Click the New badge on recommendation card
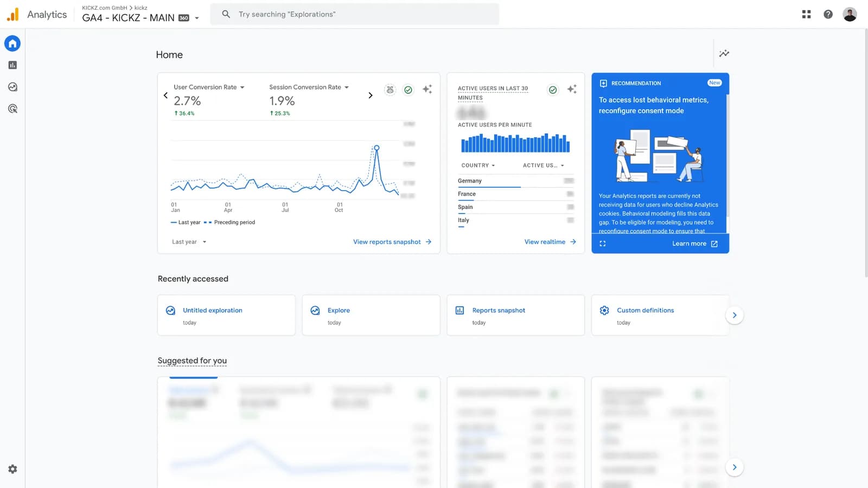The height and width of the screenshot is (488, 868). [714, 83]
